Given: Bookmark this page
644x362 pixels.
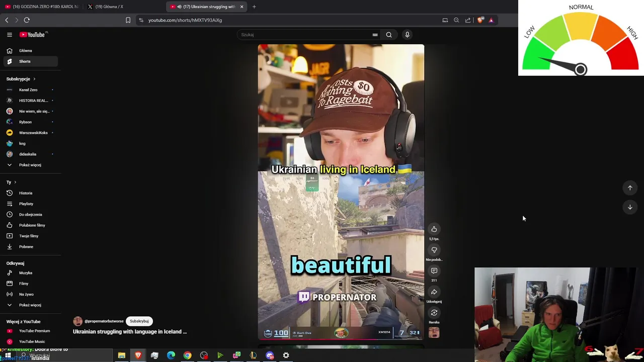Looking at the screenshot, I should coord(128,20).
